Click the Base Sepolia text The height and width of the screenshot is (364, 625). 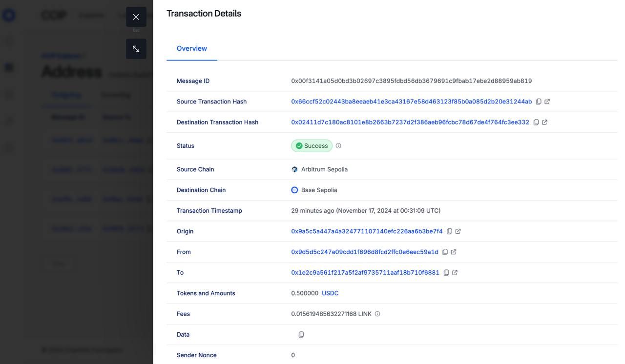click(319, 190)
